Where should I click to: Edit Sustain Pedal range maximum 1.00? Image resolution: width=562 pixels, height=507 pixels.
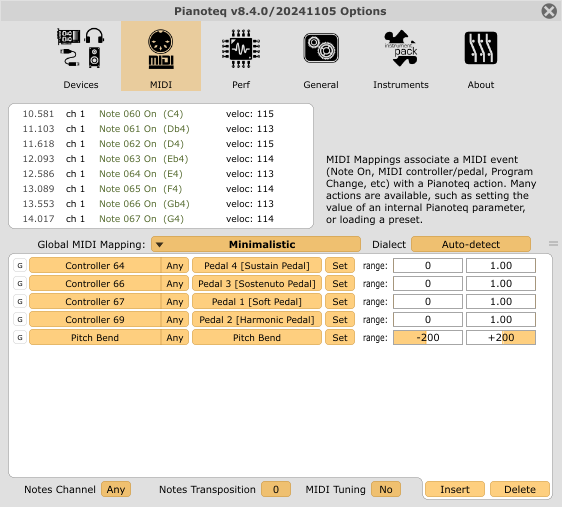coord(501,266)
